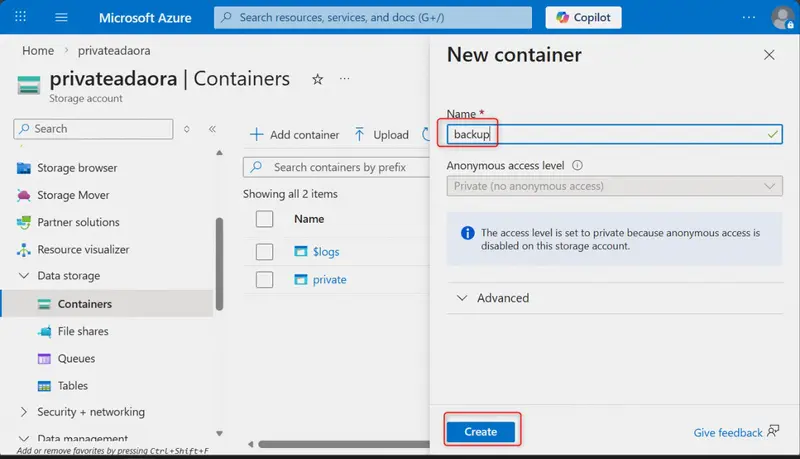Sort by the Name column header

coord(309,219)
